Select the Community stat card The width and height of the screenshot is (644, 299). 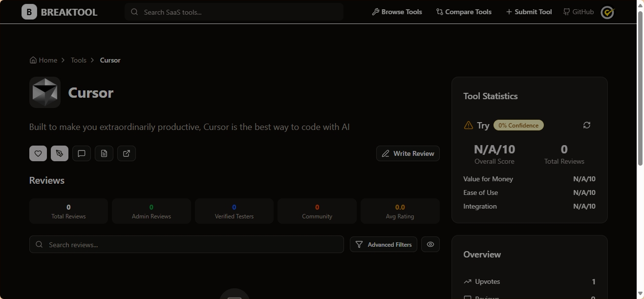(x=317, y=211)
